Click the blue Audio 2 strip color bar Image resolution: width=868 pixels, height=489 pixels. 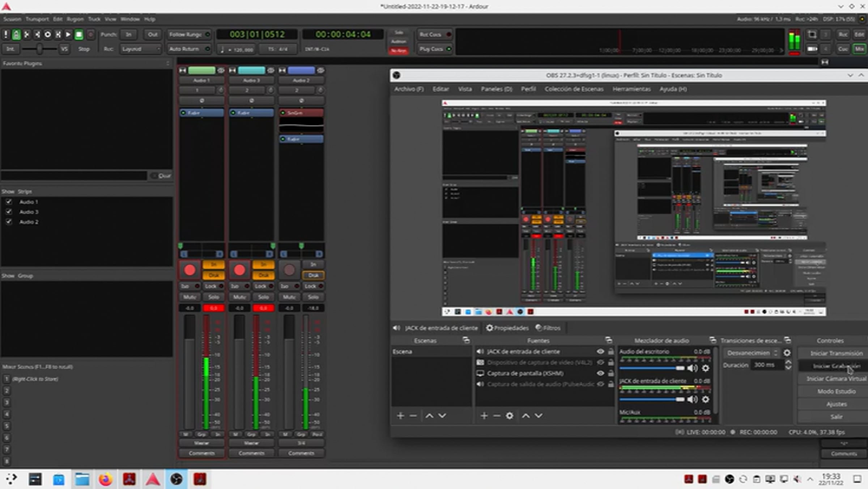[301, 70]
